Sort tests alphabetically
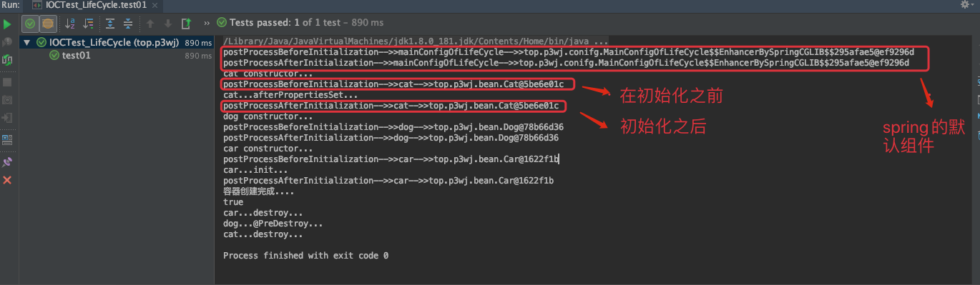The width and height of the screenshot is (980, 285). [x=70, y=24]
